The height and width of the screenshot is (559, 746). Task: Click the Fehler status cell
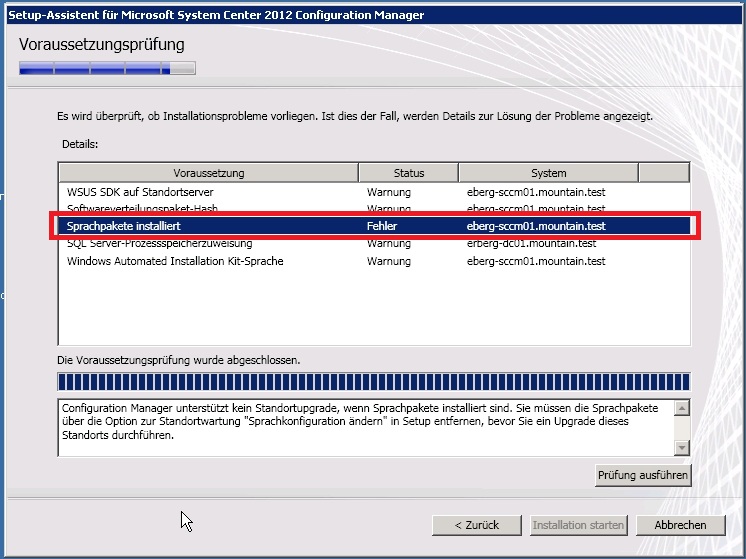pyautogui.click(x=382, y=227)
